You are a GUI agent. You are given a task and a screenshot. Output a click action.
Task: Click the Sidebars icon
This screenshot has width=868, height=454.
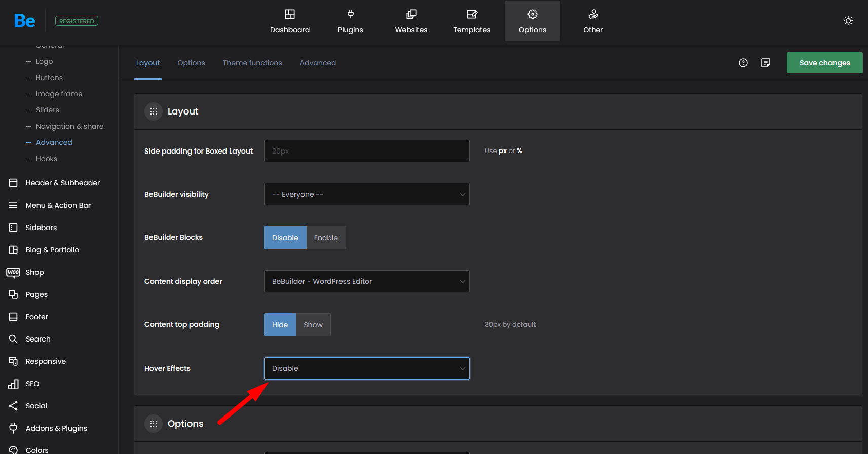point(13,228)
